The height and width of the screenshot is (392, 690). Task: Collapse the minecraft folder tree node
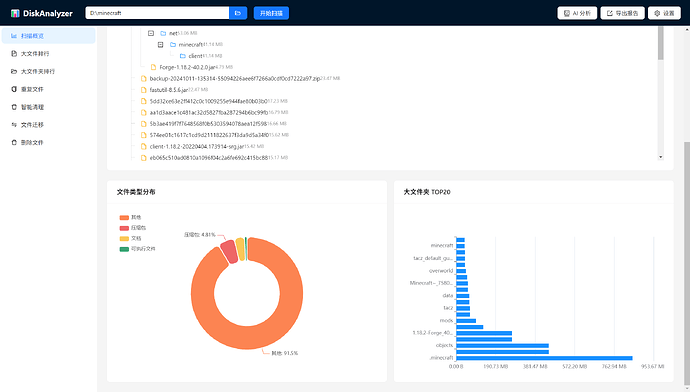point(161,44)
